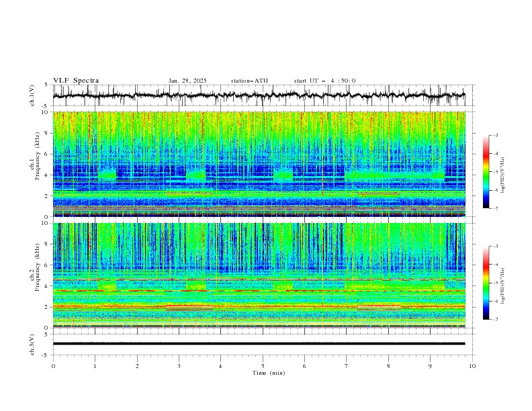This screenshot has height=411, width=532.
Task: Click the "start UT = 4 :50: 0" label
Action: click(x=324, y=81)
